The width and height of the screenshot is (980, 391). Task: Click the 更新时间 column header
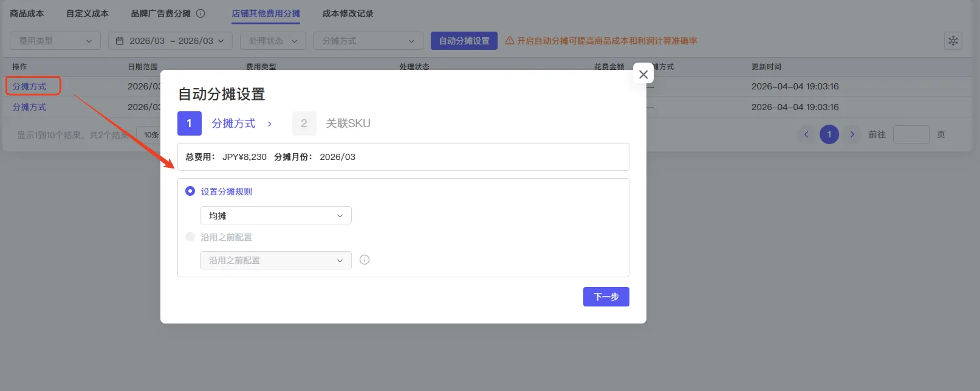[x=766, y=67]
